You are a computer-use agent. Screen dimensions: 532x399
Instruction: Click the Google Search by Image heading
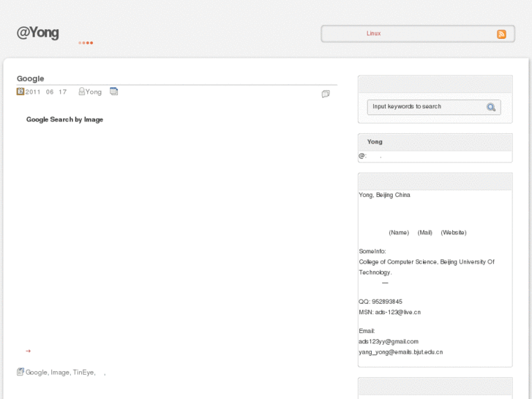coord(64,119)
